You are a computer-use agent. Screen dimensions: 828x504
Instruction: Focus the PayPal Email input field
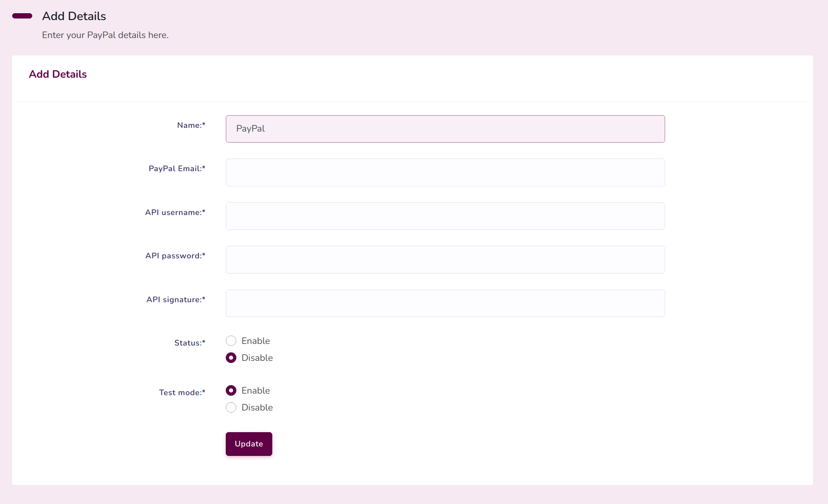445,172
